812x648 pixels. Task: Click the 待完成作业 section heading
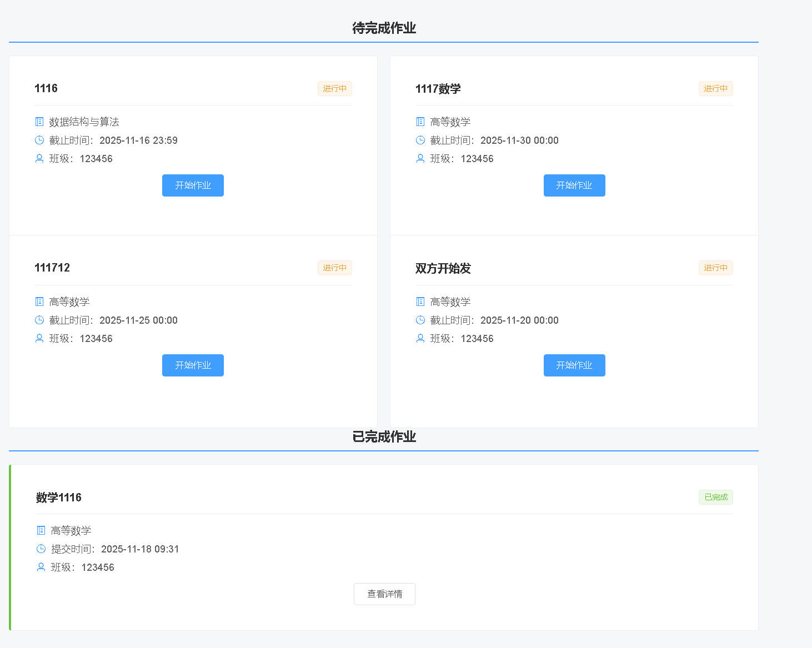[x=384, y=28]
